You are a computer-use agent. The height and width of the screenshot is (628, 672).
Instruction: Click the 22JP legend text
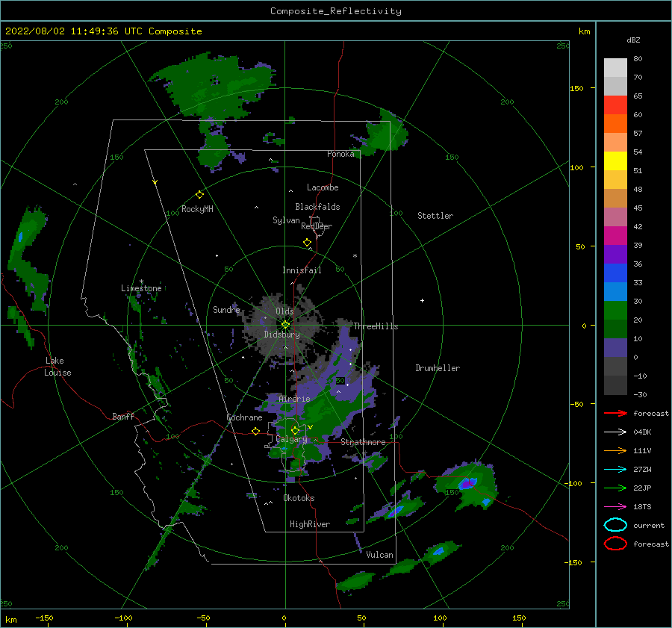pos(642,488)
